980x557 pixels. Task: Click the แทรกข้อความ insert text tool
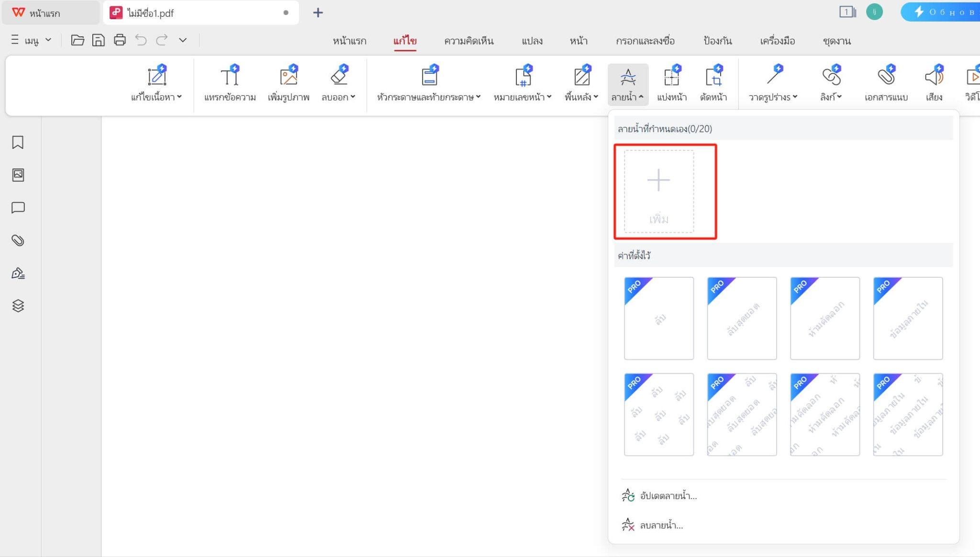coord(230,83)
